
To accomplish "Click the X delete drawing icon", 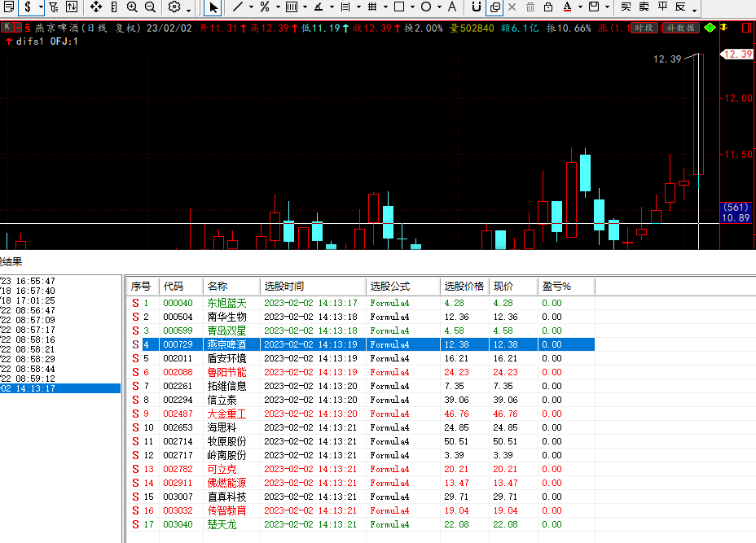I will pyautogui.click(x=512, y=7).
